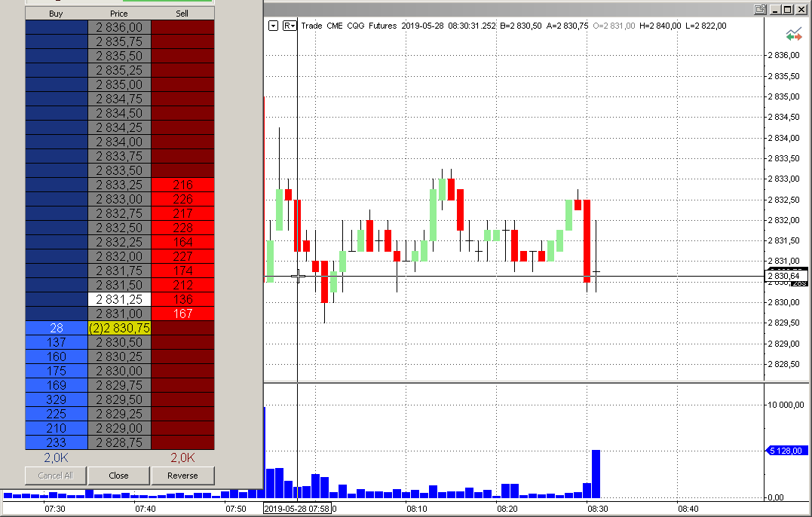Click the H=2 840,00 high value in header
Image resolution: width=812 pixels, height=517 pixels.
click(660, 26)
